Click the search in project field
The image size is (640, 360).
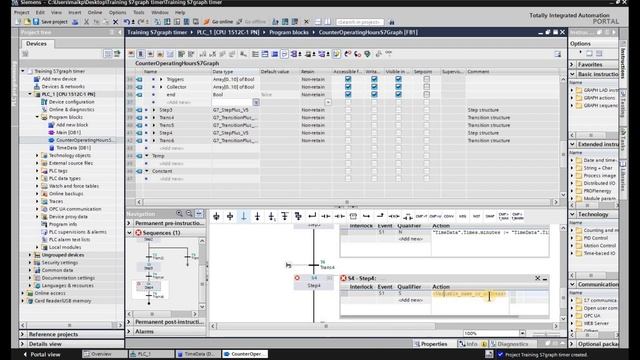(x=360, y=22)
